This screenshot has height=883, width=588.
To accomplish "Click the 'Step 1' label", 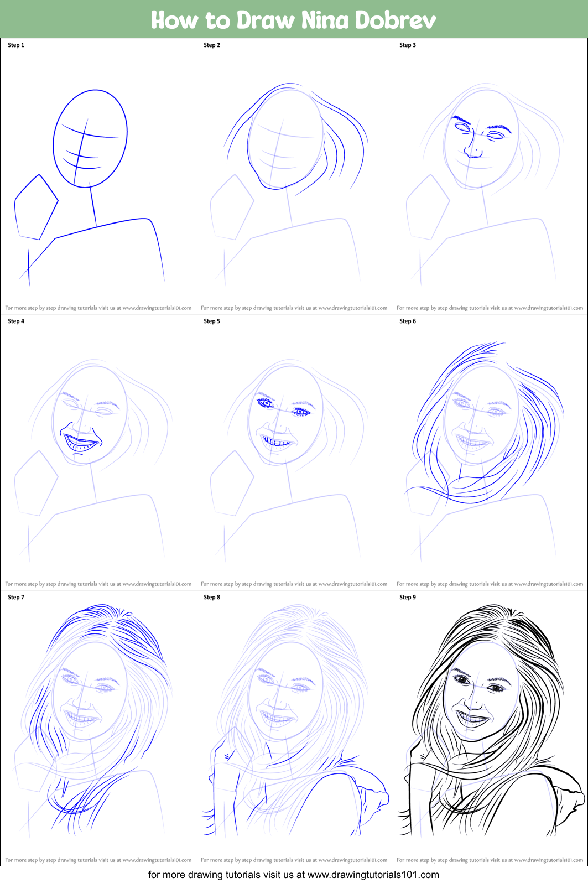I will [16, 45].
